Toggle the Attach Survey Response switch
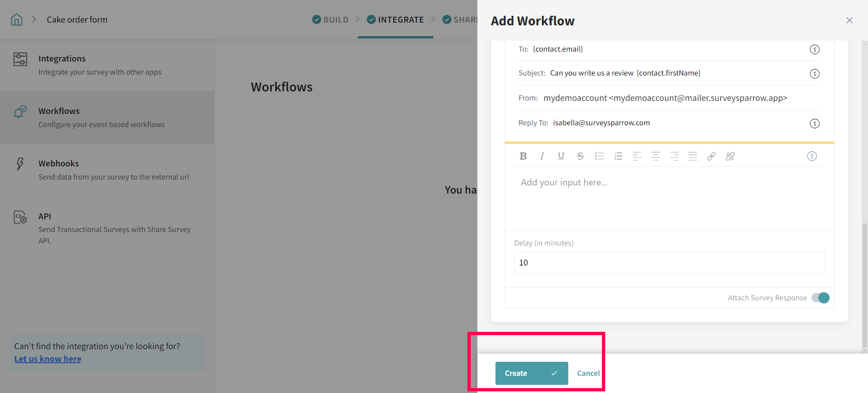The height and width of the screenshot is (393, 868). coord(820,298)
